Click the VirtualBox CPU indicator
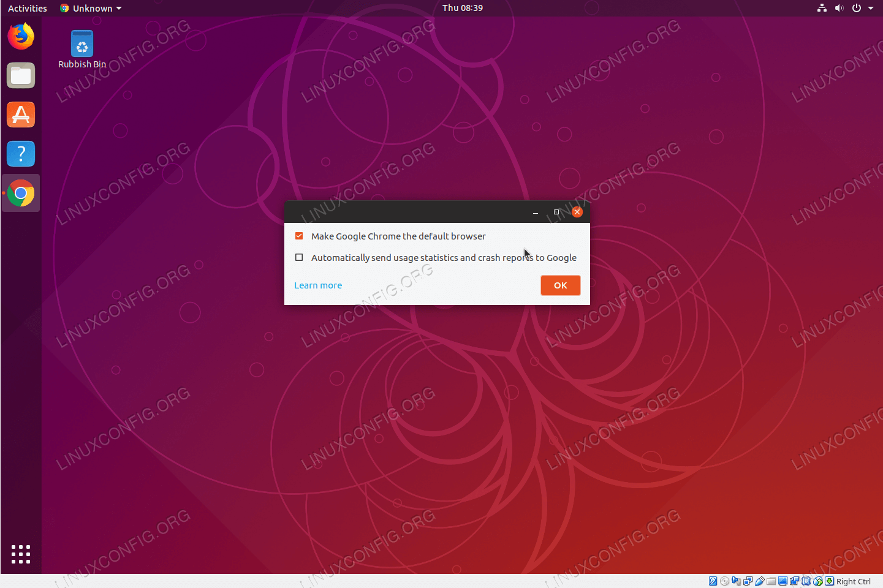The width and height of the screenshot is (883, 588). click(x=806, y=581)
